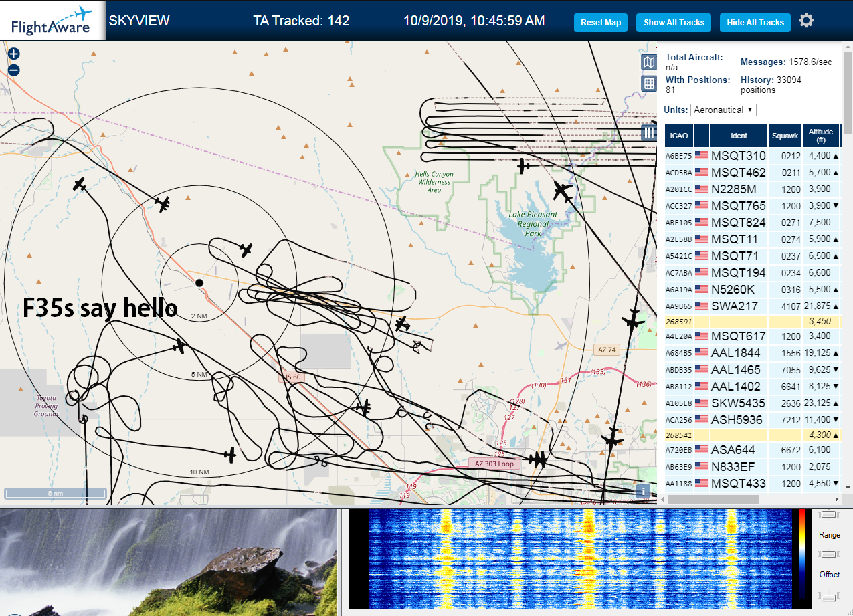Select the westernmost aircraft icon on the map
The image size is (853, 616).
(80, 183)
